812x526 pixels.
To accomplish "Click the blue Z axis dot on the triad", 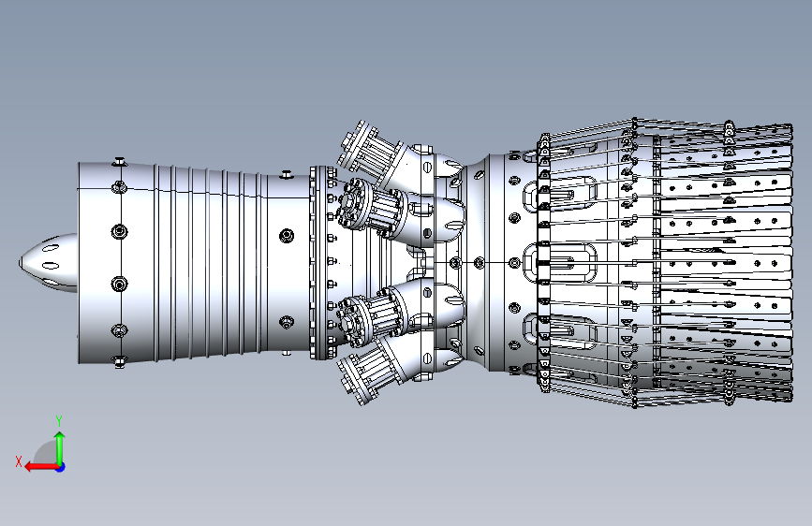I will coord(61,467).
